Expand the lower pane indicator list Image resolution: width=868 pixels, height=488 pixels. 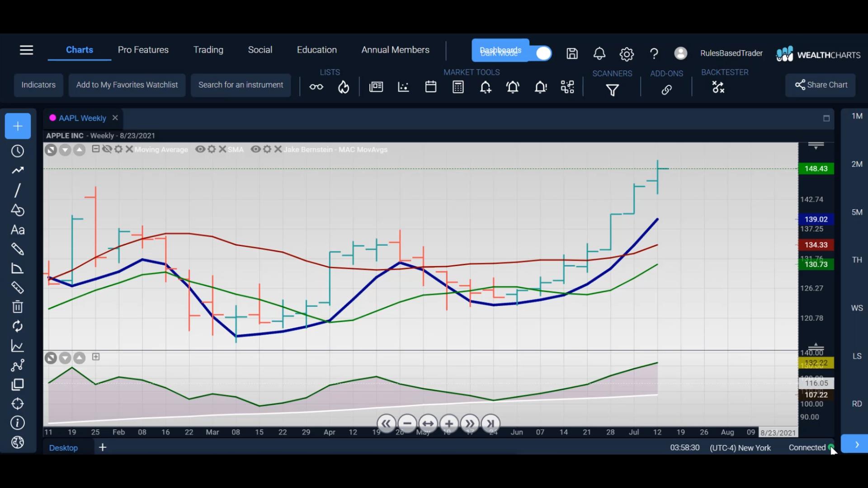pos(96,357)
